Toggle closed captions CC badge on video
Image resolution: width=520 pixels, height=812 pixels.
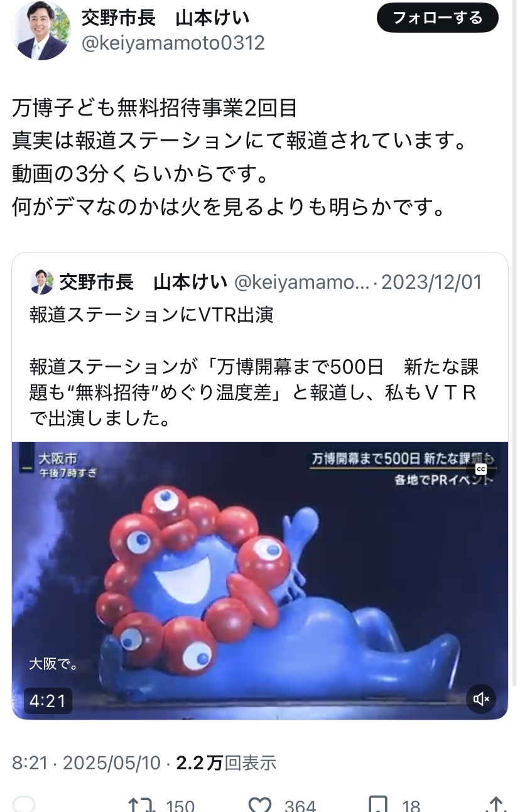(x=481, y=469)
